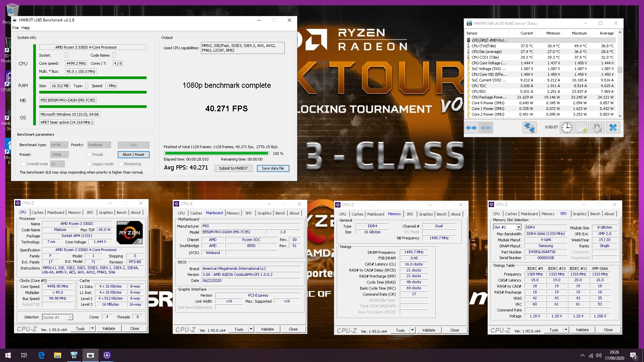
Task: Enable the Monitoring checkbox
Action: 121,164
